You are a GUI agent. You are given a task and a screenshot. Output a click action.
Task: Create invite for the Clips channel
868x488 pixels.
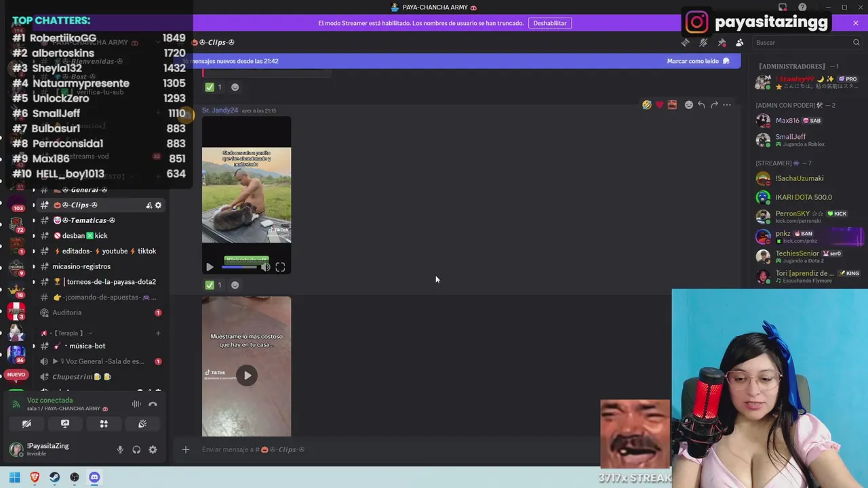coord(149,205)
